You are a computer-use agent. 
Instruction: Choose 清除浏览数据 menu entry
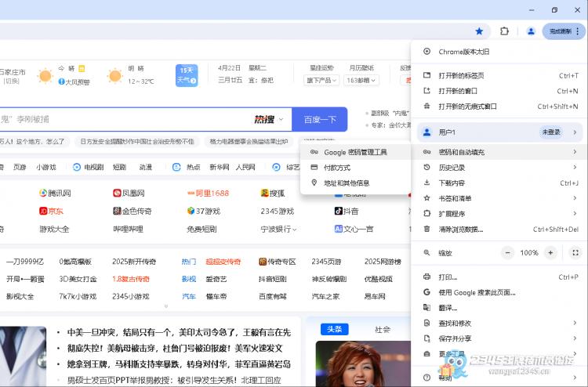(500, 229)
